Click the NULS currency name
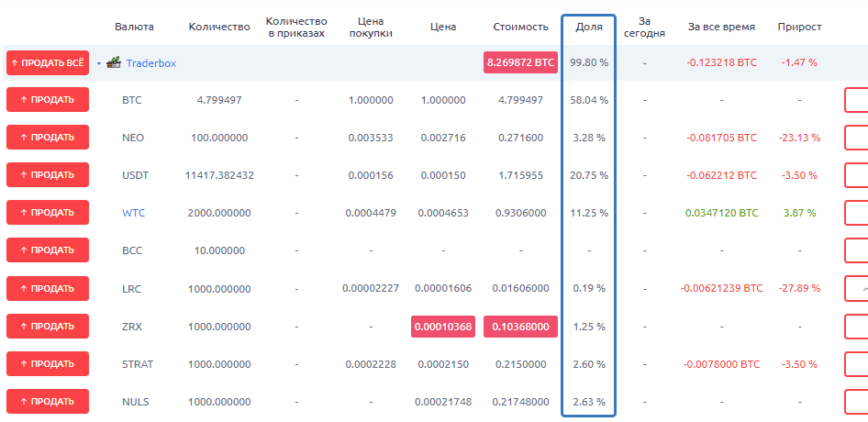868x422 pixels. 135,402
